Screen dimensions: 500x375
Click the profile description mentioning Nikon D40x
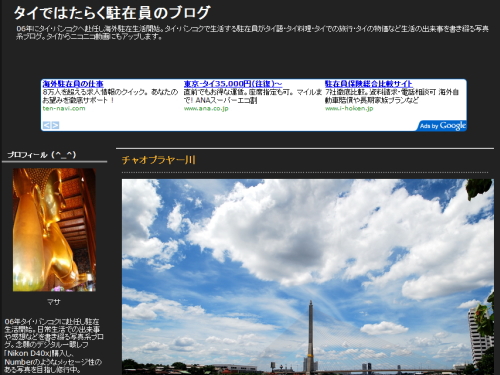[x=53, y=346]
